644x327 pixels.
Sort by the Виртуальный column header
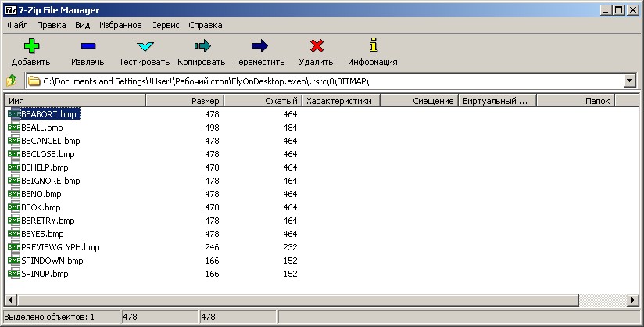(498, 101)
